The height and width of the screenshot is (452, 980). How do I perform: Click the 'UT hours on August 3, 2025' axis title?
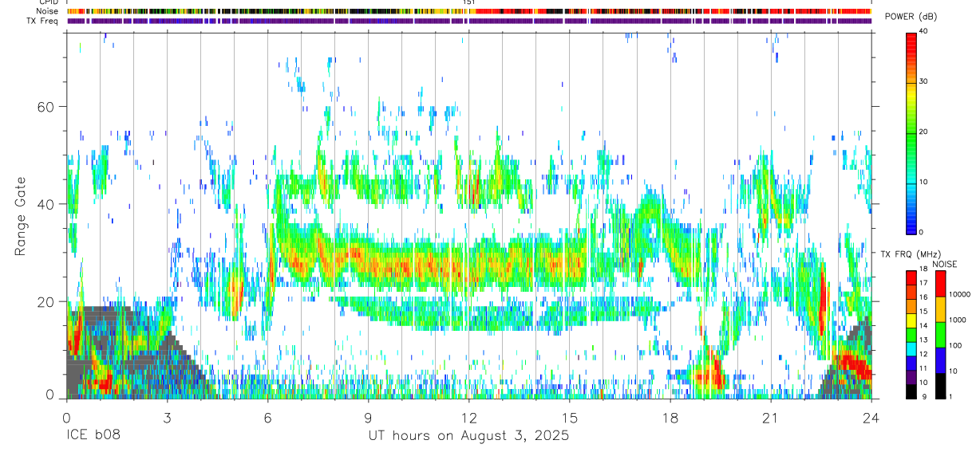tap(468, 436)
